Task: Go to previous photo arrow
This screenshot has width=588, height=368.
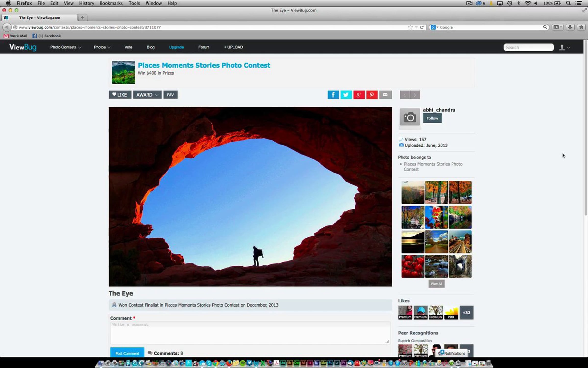Action: coord(405,95)
